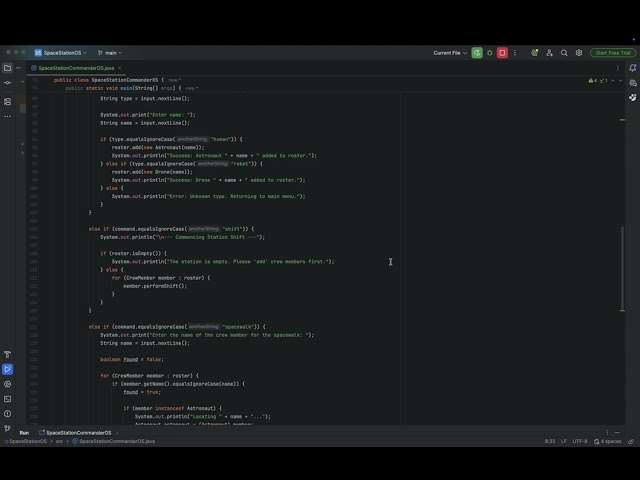Click the editor vertical scrollbar thumb
The height and width of the screenshot is (480, 640).
pyautogui.click(x=622, y=268)
